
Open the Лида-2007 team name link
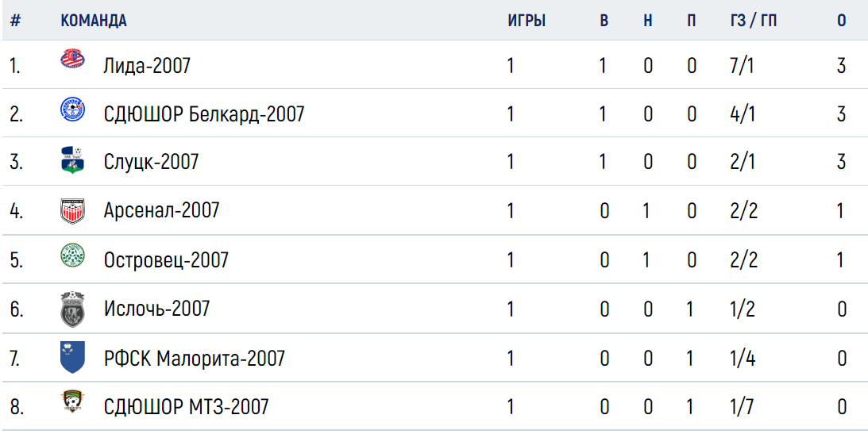pyautogui.click(x=147, y=65)
